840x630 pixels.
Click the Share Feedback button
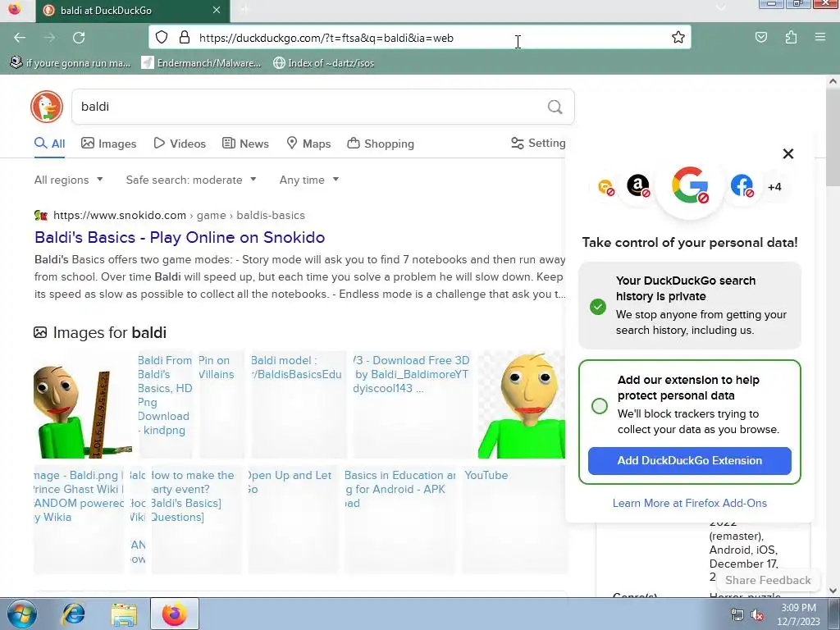(768, 580)
